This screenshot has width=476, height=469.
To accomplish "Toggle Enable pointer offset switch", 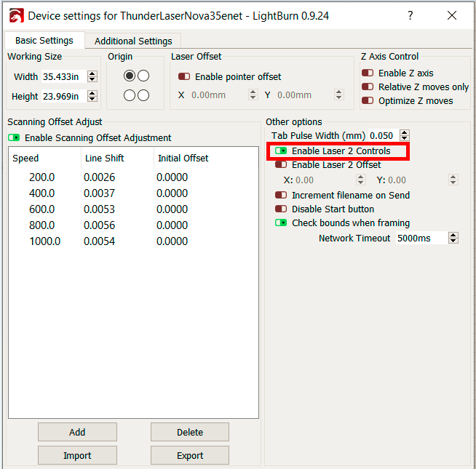I will point(184,77).
